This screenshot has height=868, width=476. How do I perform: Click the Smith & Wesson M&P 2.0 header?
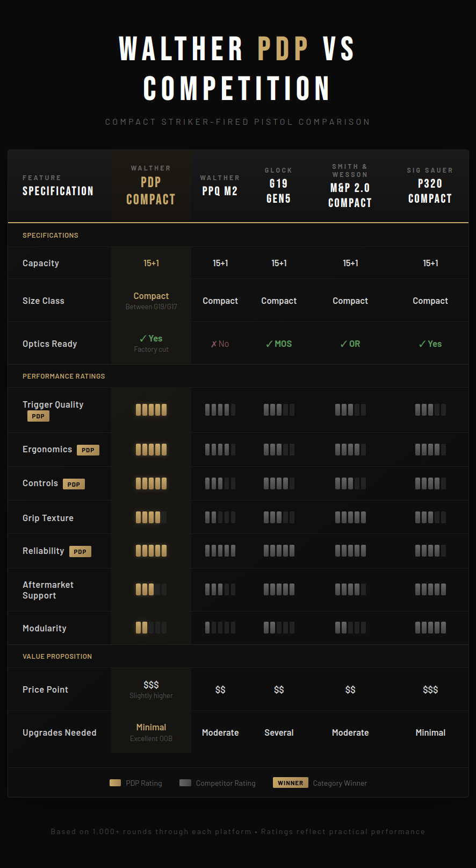(x=350, y=186)
